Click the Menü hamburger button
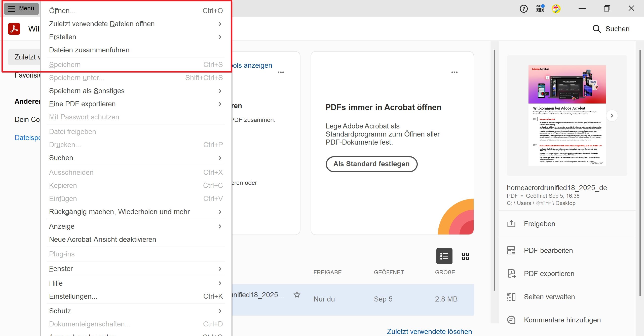The width and height of the screenshot is (644, 336). (x=21, y=9)
